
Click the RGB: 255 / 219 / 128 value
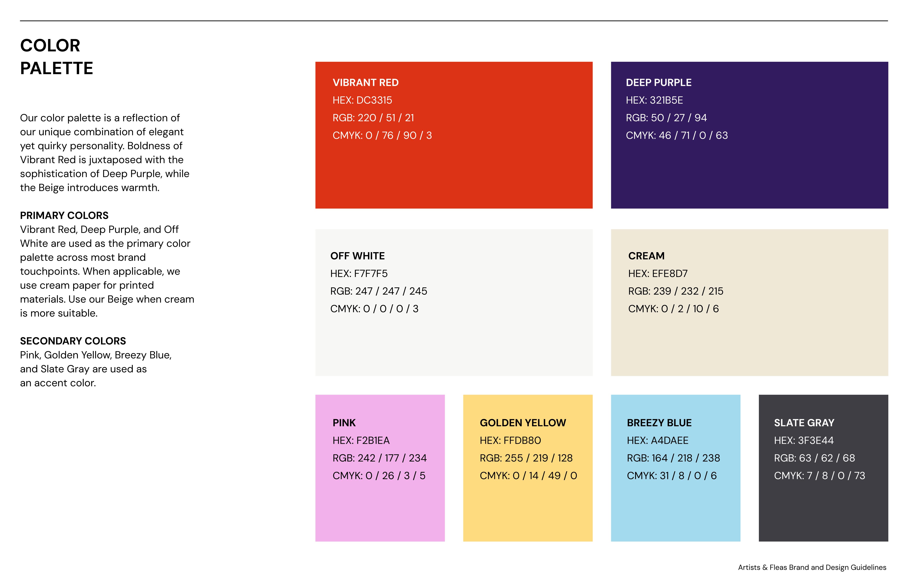[x=526, y=458]
